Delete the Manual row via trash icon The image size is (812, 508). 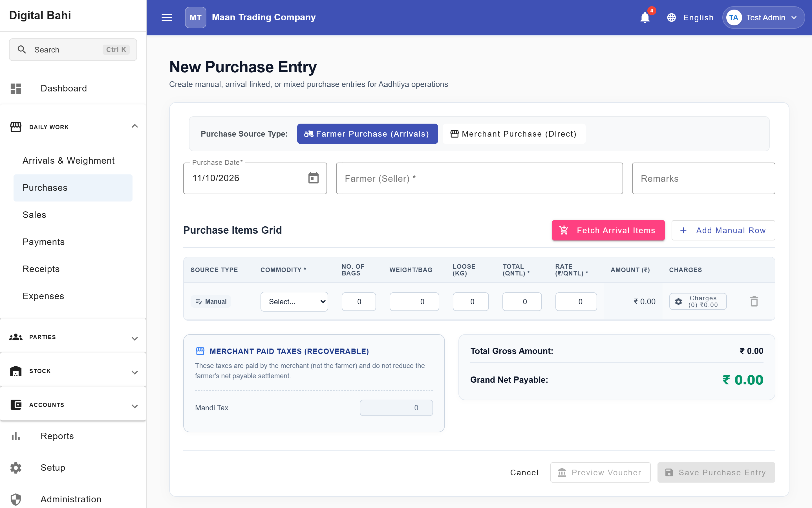pos(754,301)
